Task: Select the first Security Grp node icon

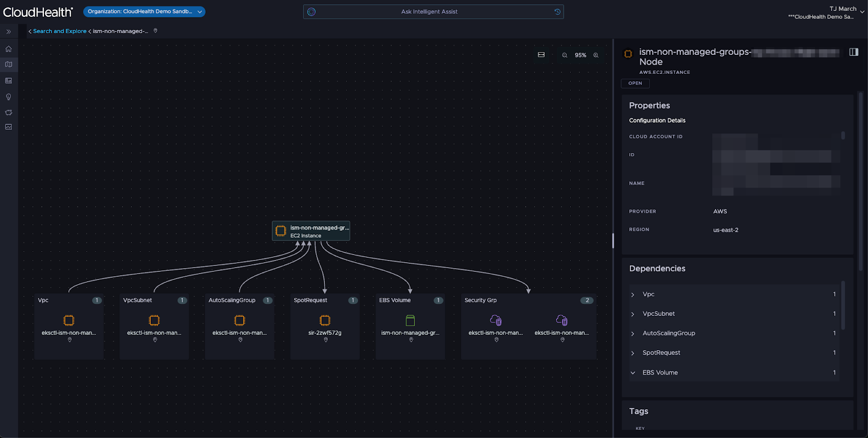Action: 496,320
